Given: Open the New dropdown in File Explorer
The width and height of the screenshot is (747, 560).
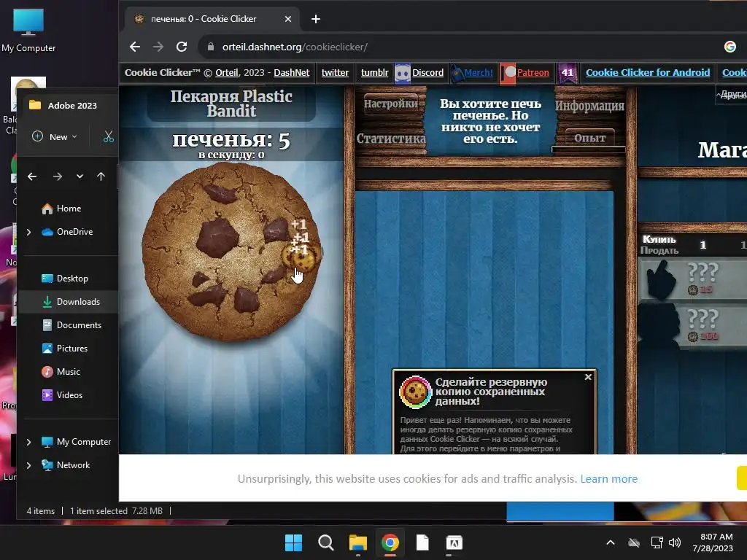Looking at the screenshot, I should (x=54, y=136).
